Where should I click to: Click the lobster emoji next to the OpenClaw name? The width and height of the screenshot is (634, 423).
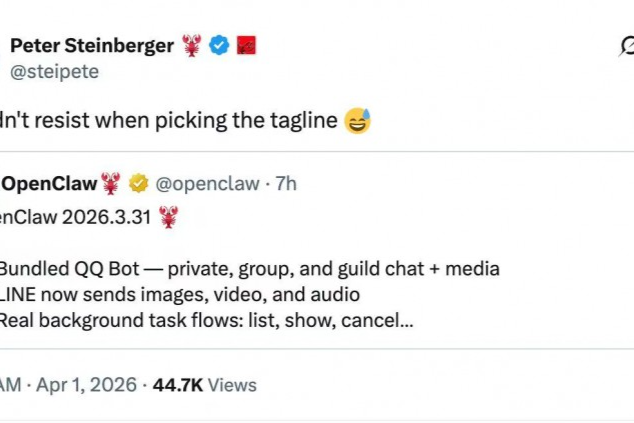click(111, 183)
